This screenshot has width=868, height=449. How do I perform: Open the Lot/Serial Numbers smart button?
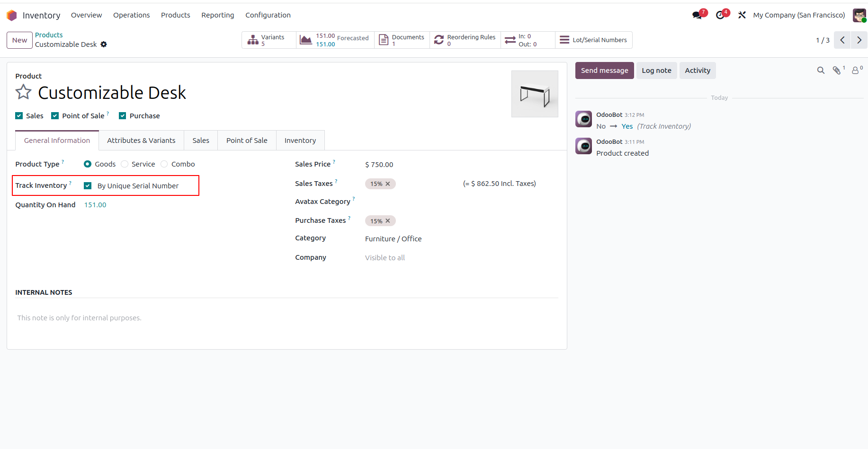(x=594, y=40)
